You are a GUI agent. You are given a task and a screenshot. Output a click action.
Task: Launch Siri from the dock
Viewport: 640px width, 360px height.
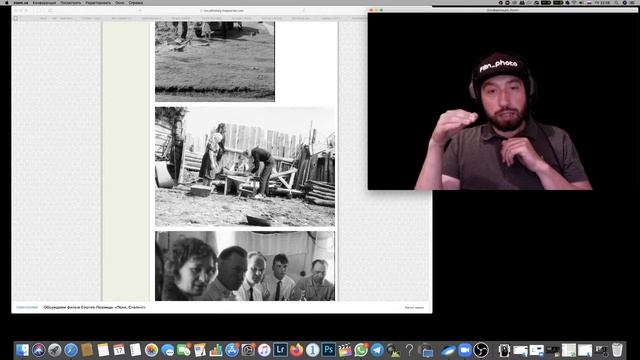pos(39,350)
